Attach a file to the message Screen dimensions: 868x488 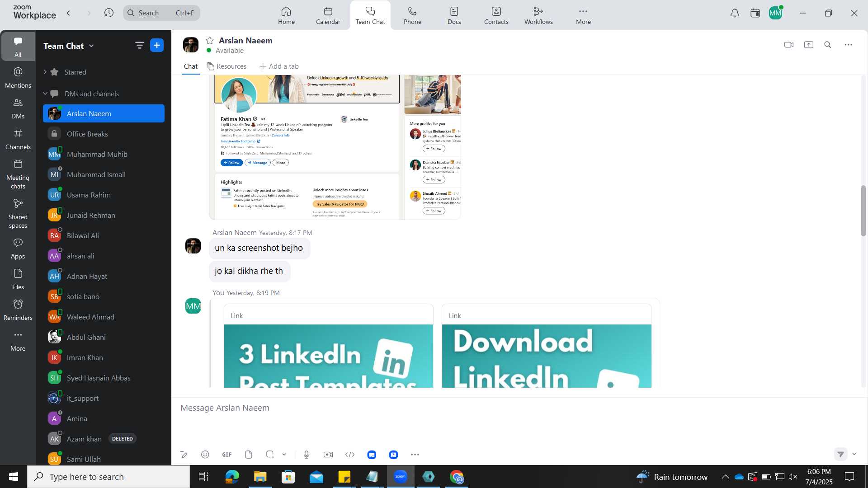click(249, 455)
